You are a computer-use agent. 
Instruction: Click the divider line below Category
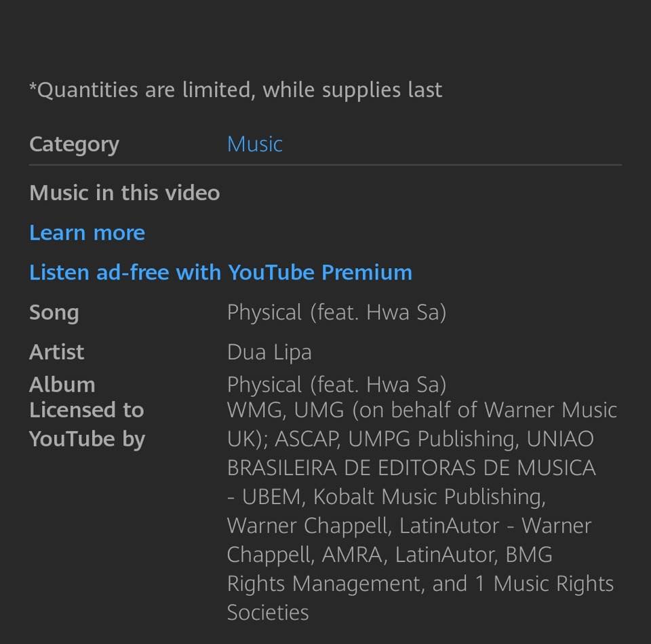(x=325, y=165)
